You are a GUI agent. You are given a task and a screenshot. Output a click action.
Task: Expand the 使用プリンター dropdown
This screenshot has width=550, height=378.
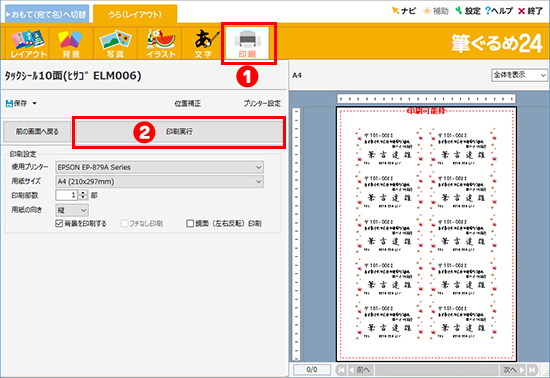(x=160, y=167)
